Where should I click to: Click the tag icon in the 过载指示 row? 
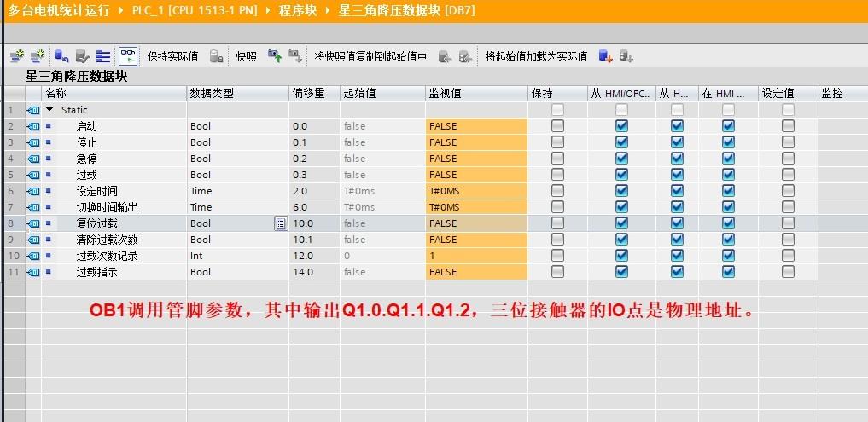33,272
